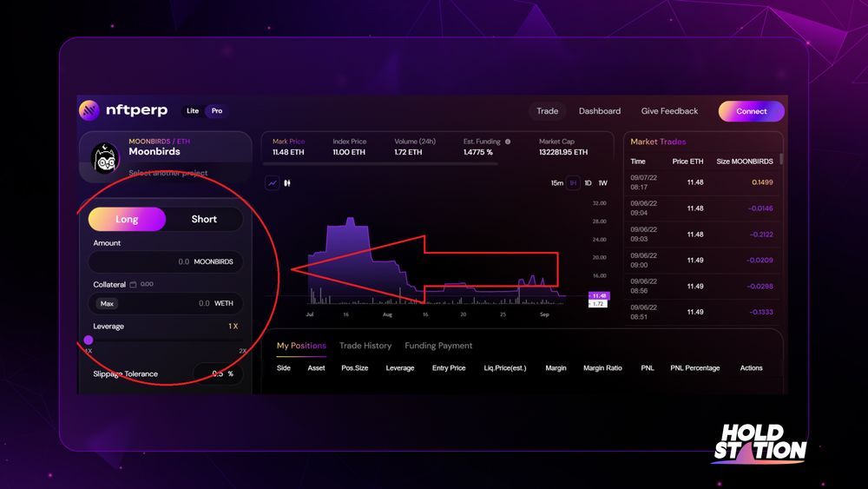Image resolution: width=868 pixels, height=489 pixels.
Task: Click trade size -0.0146
Action: pyautogui.click(x=760, y=208)
